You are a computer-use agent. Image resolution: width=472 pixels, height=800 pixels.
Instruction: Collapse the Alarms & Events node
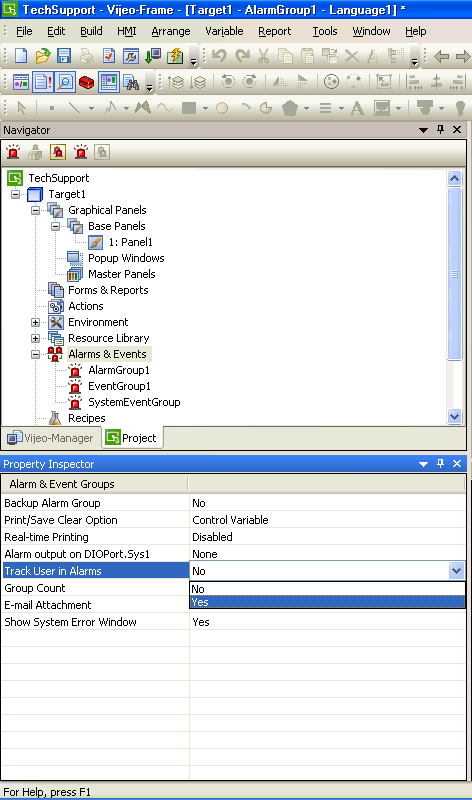point(35,354)
